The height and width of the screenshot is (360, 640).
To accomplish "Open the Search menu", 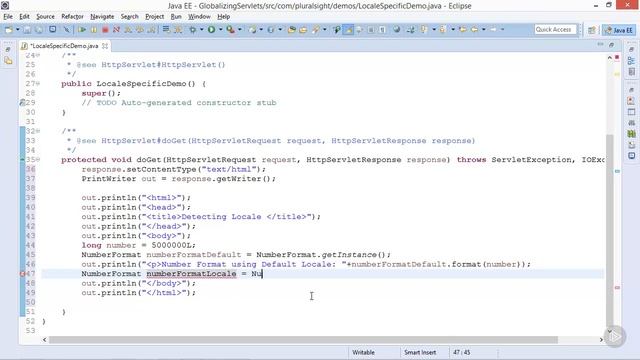I will pos(129,16).
